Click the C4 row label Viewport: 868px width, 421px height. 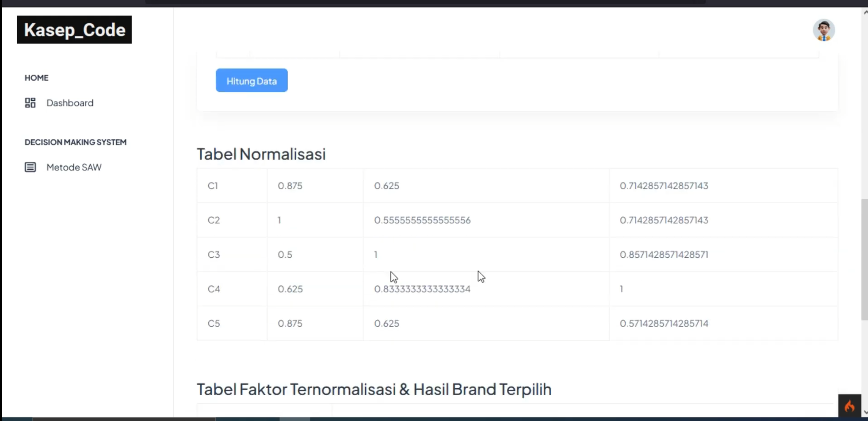point(214,289)
